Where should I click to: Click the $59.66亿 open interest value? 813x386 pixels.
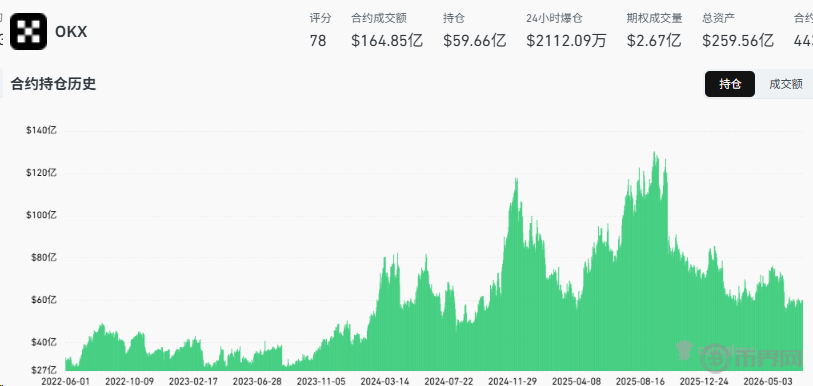(474, 40)
